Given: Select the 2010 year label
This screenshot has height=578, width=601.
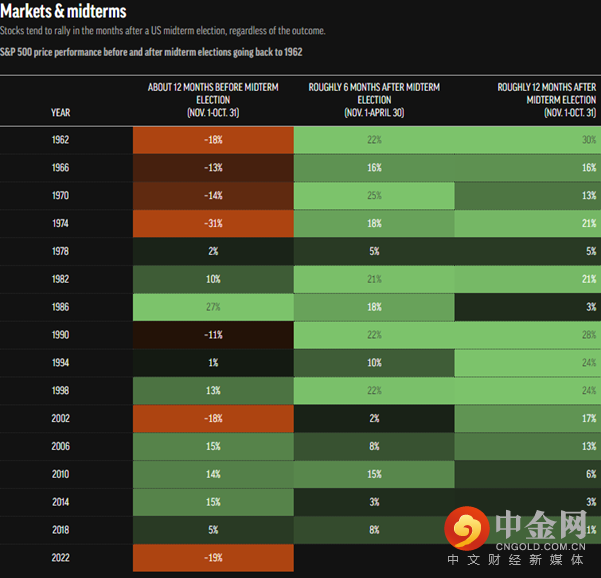Looking at the screenshot, I should click(61, 474).
